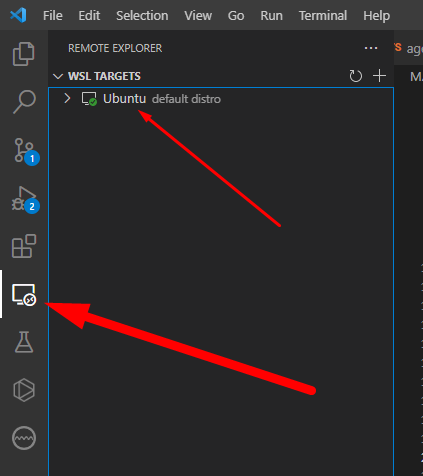Viewport: 423px width, 476px height.
Task: Expand the Ubuntu distro node
Action: point(67,98)
